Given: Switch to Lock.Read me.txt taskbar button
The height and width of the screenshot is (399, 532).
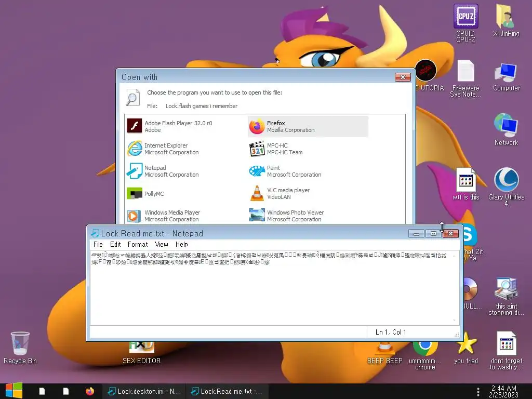Looking at the screenshot, I should 227,391.
